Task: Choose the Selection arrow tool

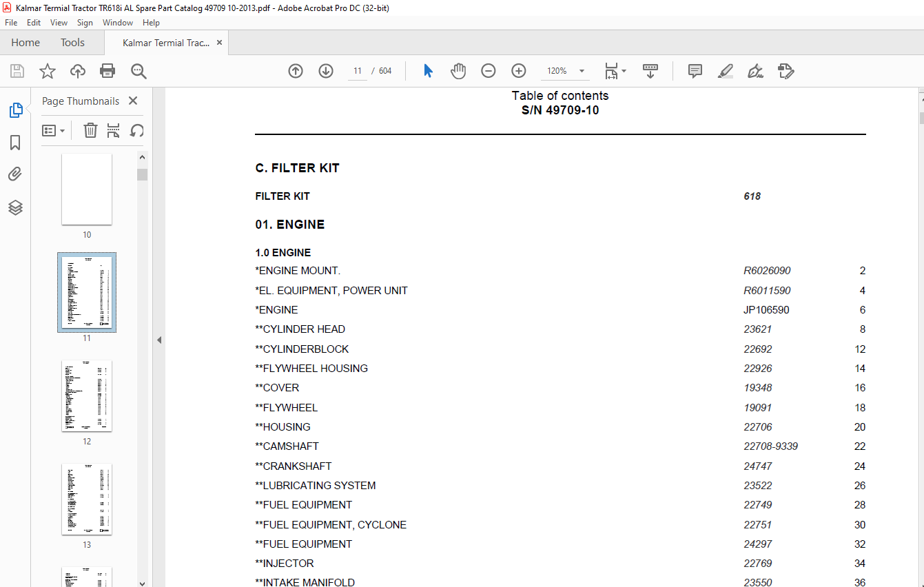Action: [x=428, y=71]
